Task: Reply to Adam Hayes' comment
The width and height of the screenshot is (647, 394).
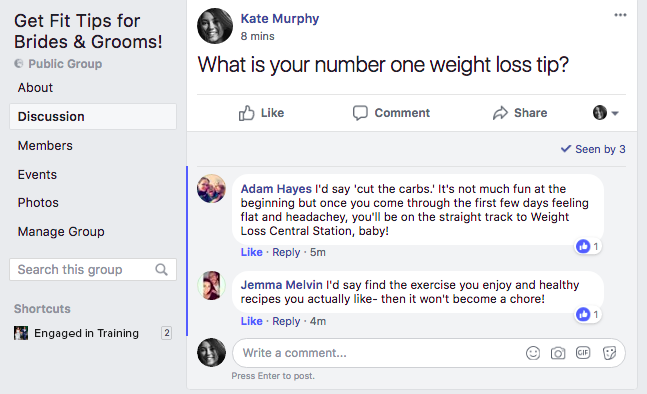Action: [x=286, y=252]
